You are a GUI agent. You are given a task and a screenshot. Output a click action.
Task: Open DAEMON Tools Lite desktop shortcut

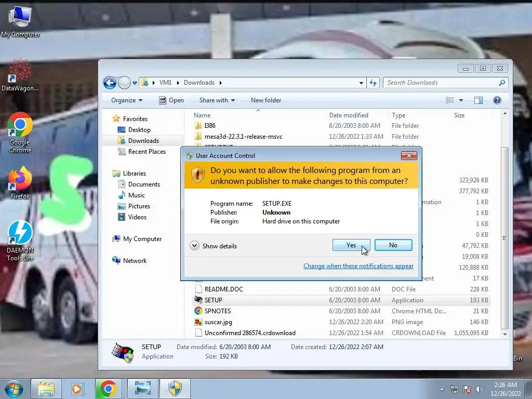pos(20,241)
